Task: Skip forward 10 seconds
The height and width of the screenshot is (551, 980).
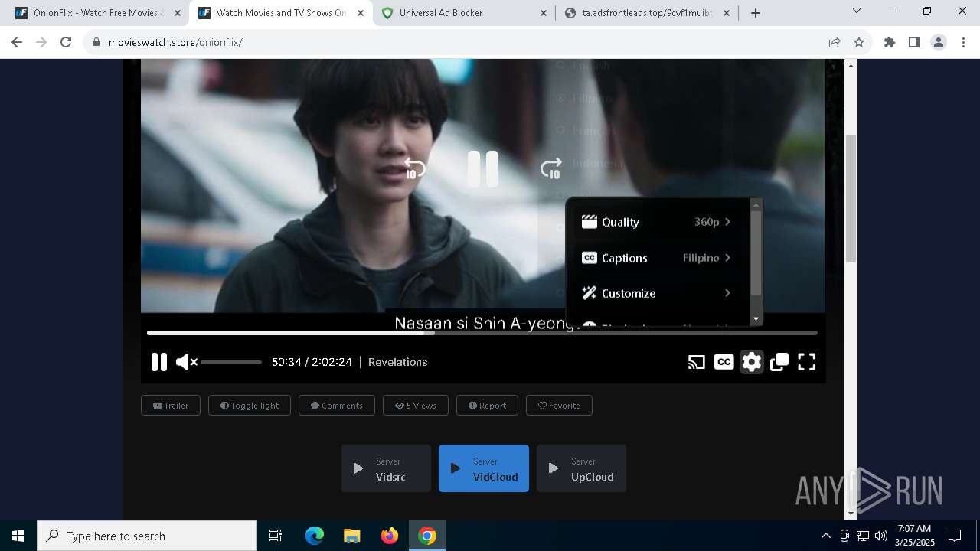Action: tap(551, 168)
